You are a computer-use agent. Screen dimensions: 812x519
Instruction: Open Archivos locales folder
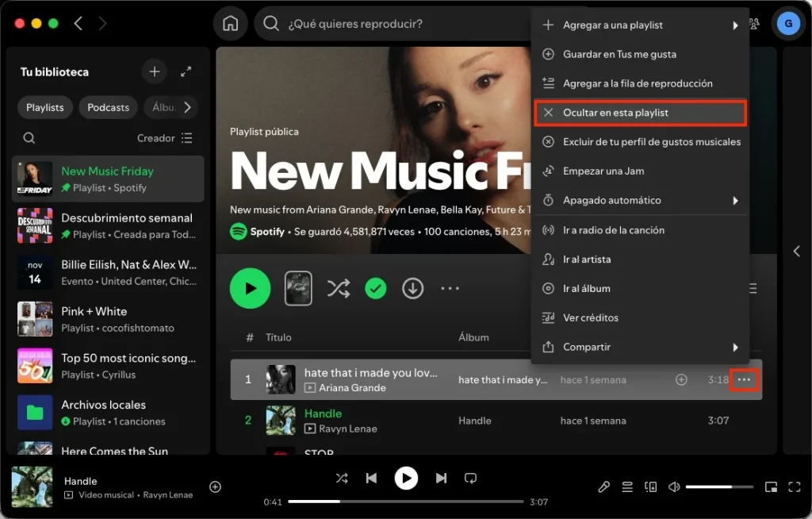[x=108, y=412]
